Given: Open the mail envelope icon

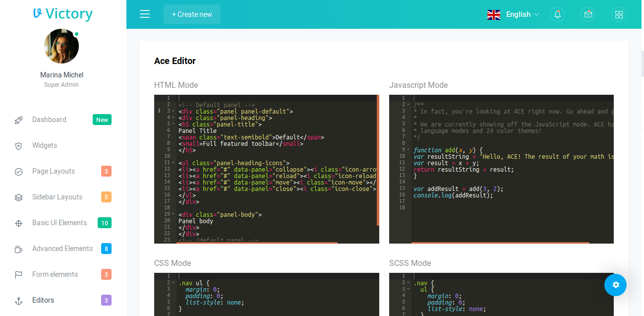Looking at the screenshot, I should click(x=588, y=14).
